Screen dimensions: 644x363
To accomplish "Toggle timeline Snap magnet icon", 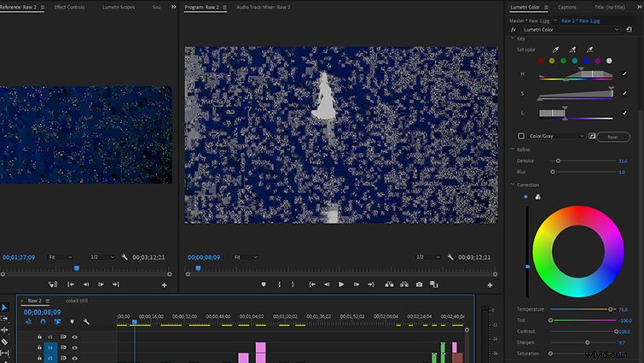I will [x=43, y=321].
